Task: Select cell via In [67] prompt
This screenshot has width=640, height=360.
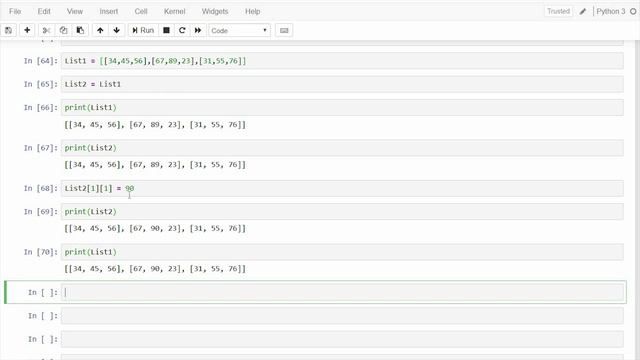Action: point(40,148)
